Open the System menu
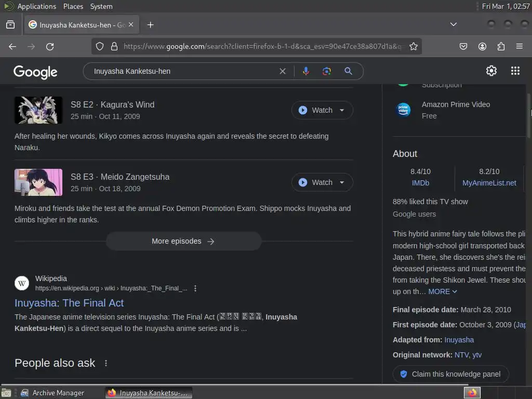532x399 pixels. tap(101, 6)
